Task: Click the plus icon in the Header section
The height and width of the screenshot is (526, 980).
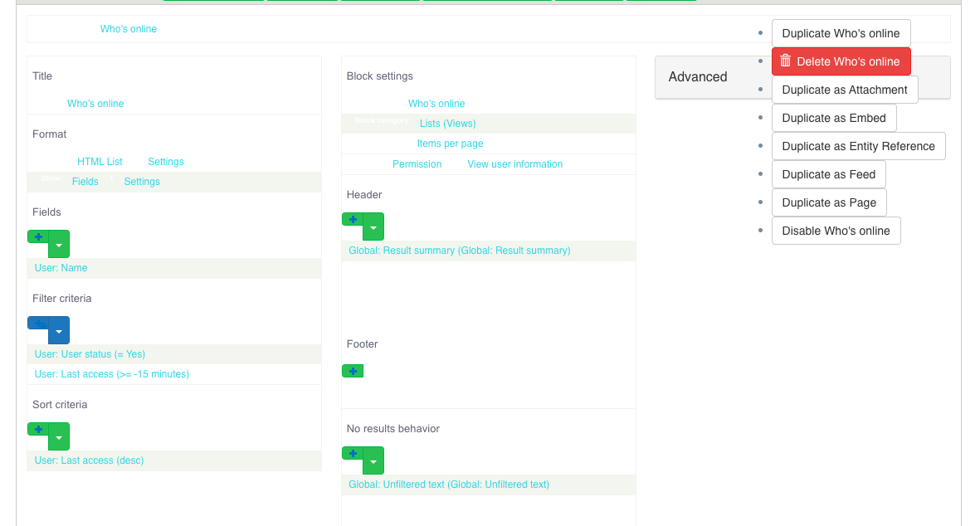Action: (x=353, y=219)
